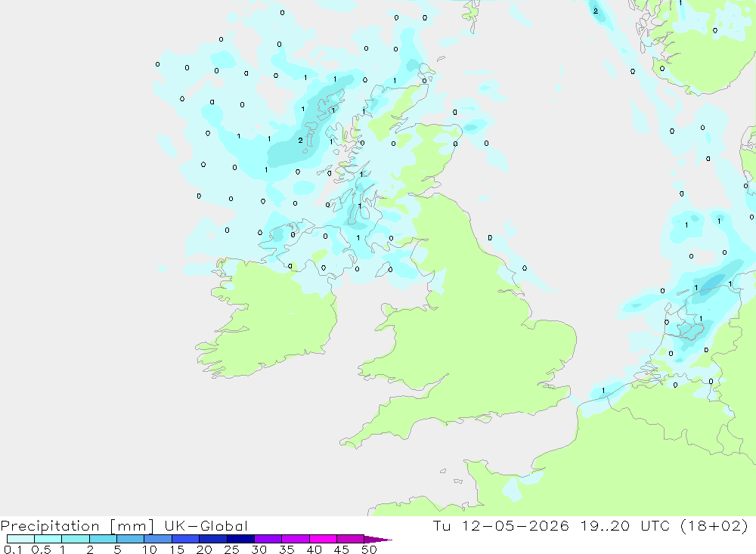Viewport: 756px width, 554px height.
Task: Click the '0.1' legend scale label
Action: [x=13, y=549]
